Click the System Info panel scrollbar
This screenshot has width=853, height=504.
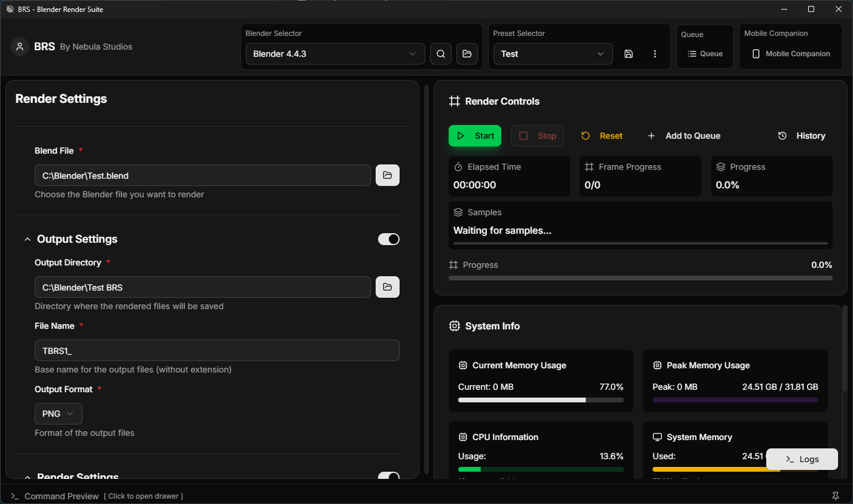[x=845, y=348]
